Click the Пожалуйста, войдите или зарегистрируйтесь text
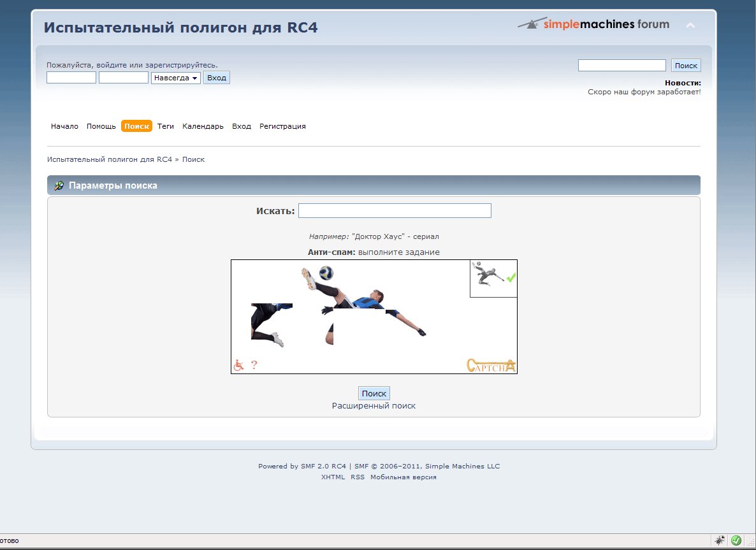The width and height of the screenshot is (756, 550). click(x=132, y=65)
